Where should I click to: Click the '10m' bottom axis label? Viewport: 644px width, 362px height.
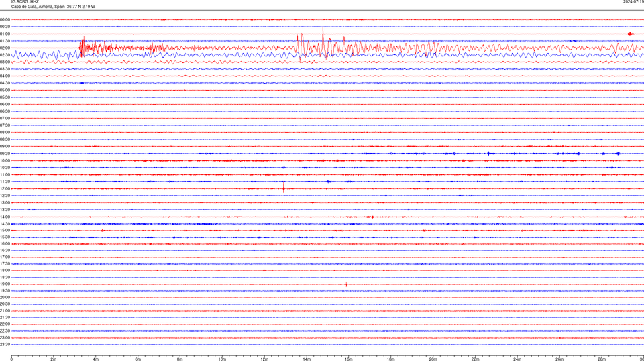click(222, 359)
